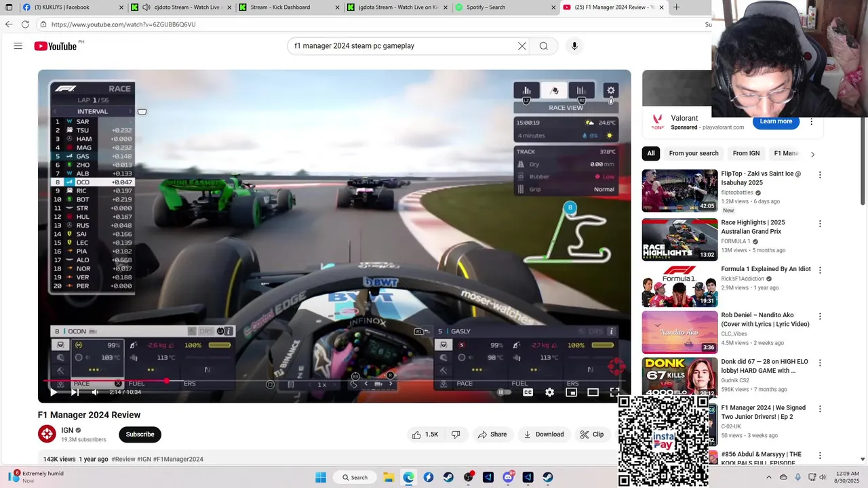Focus the YouTube search input field
The image size is (868, 488).
pos(403,46)
